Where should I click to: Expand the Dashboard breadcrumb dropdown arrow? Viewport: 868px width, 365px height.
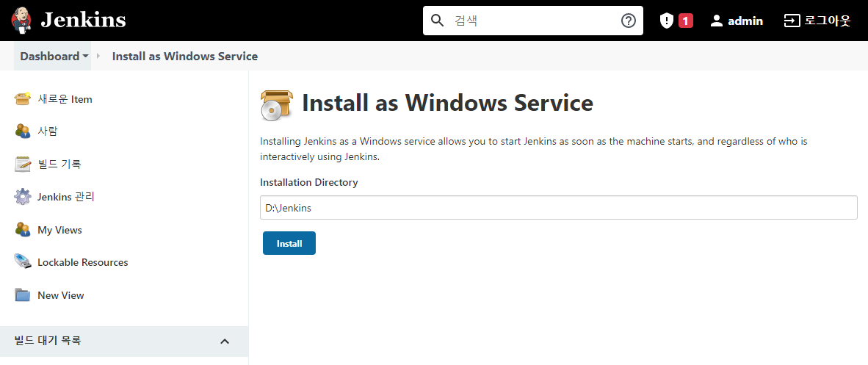85,57
